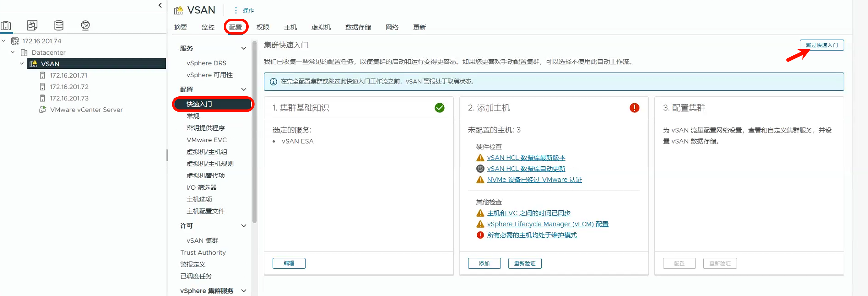Image resolution: width=868 pixels, height=296 pixels.
Task: Select Trust Authority in the sidebar
Action: (203, 253)
